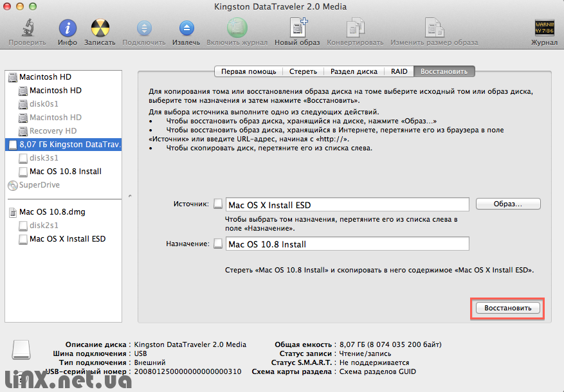Click the Образ… button
564x392 pixels.
click(508, 204)
